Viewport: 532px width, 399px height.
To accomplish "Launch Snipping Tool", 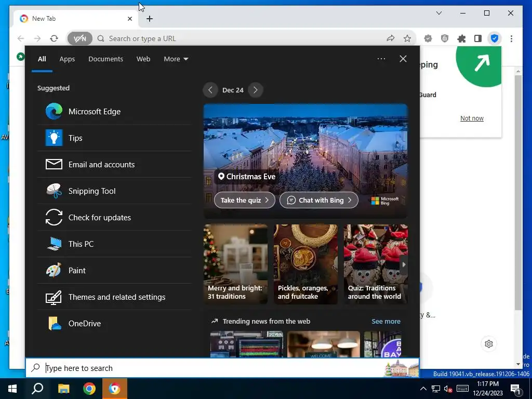I will pos(114,191).
